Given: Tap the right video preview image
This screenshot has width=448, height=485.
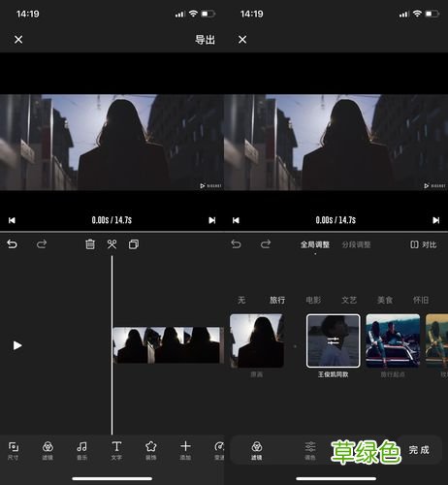Looking at the screenshot, I should 336,143.
